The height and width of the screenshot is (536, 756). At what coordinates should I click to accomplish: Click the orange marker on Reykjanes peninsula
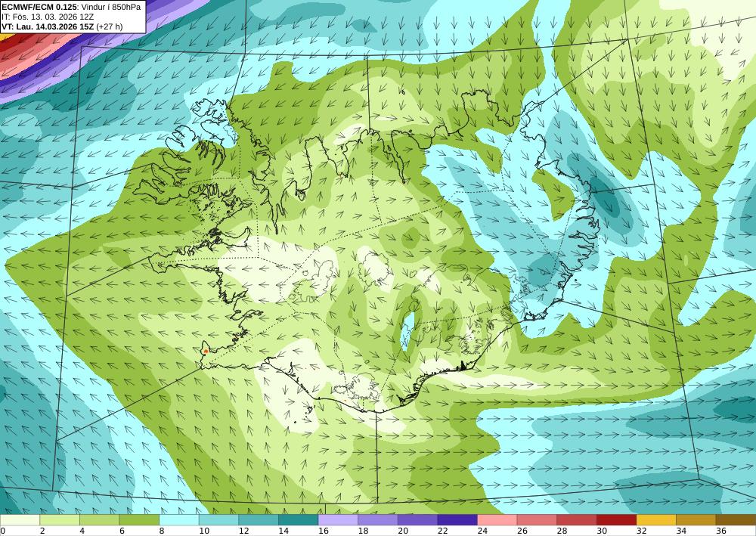206,351
